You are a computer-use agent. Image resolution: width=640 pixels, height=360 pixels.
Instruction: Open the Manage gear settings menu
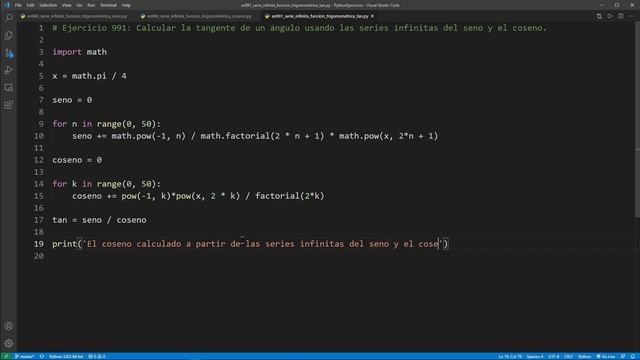(x=9, y=343)
